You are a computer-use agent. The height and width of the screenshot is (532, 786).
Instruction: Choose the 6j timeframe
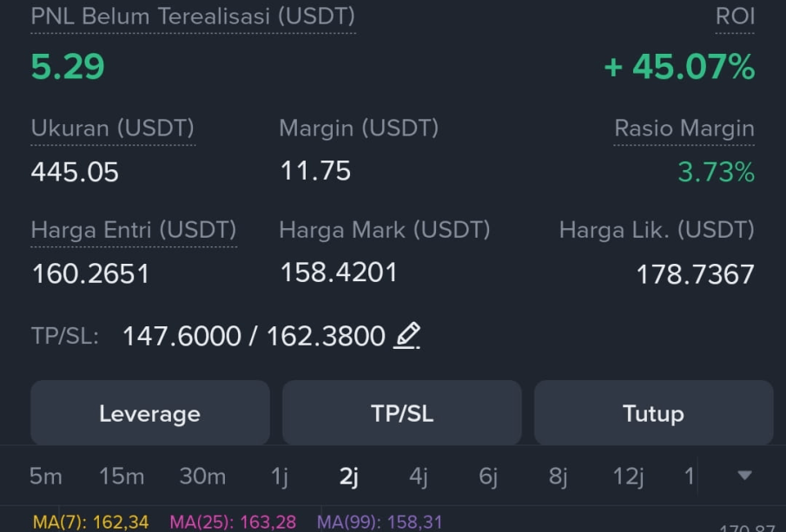[488, 477]
